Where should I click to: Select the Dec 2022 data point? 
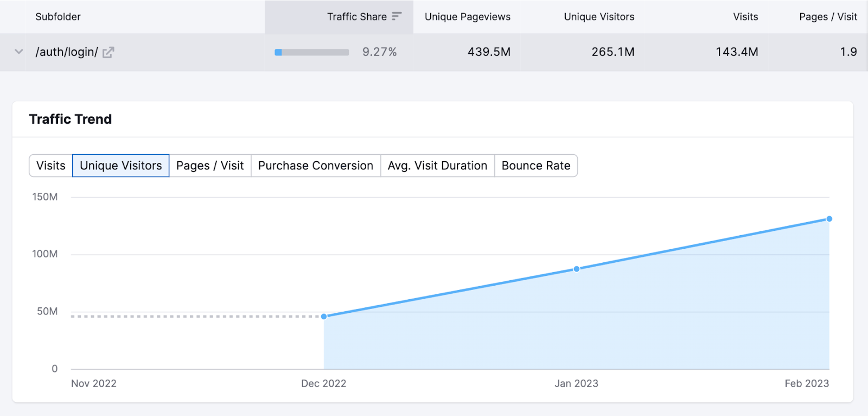point(324,316)
